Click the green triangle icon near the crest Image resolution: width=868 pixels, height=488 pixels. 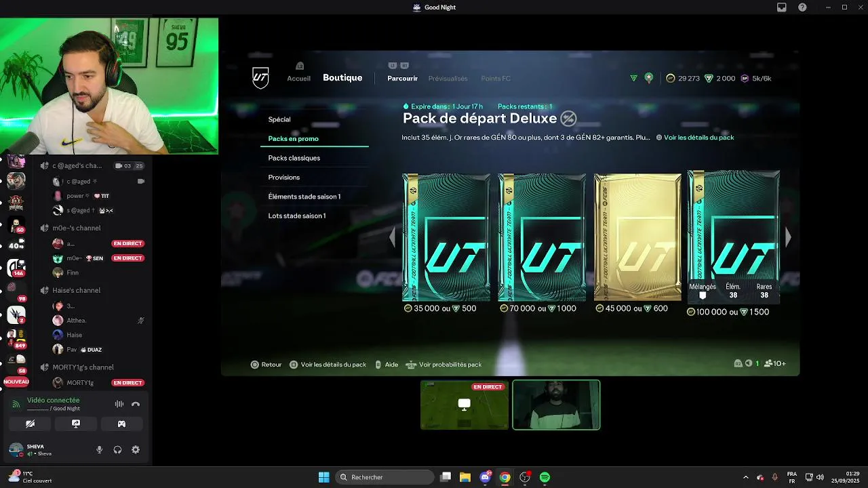633,79
